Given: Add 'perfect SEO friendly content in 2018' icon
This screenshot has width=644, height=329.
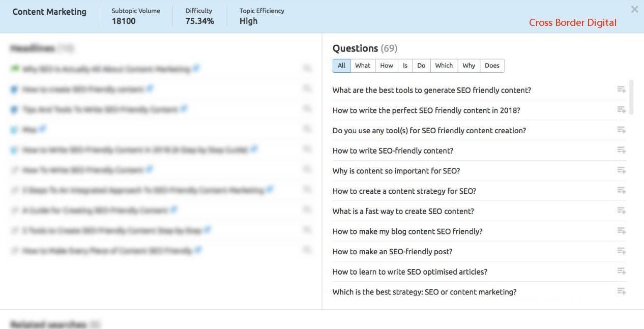Looking at the screenshot, I should point(621,110).
